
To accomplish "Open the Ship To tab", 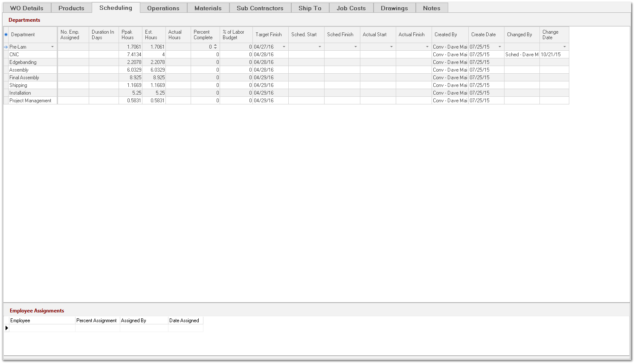I will [310, 7].
